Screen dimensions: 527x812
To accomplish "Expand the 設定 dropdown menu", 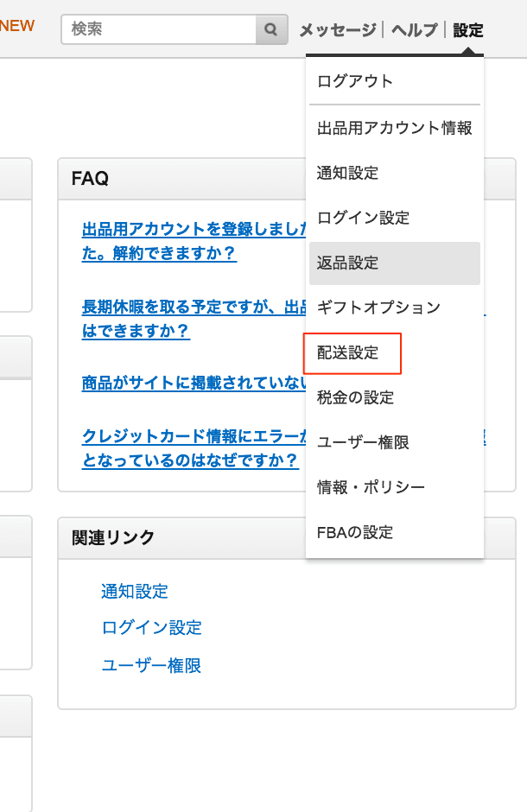I will coord(468,30).
